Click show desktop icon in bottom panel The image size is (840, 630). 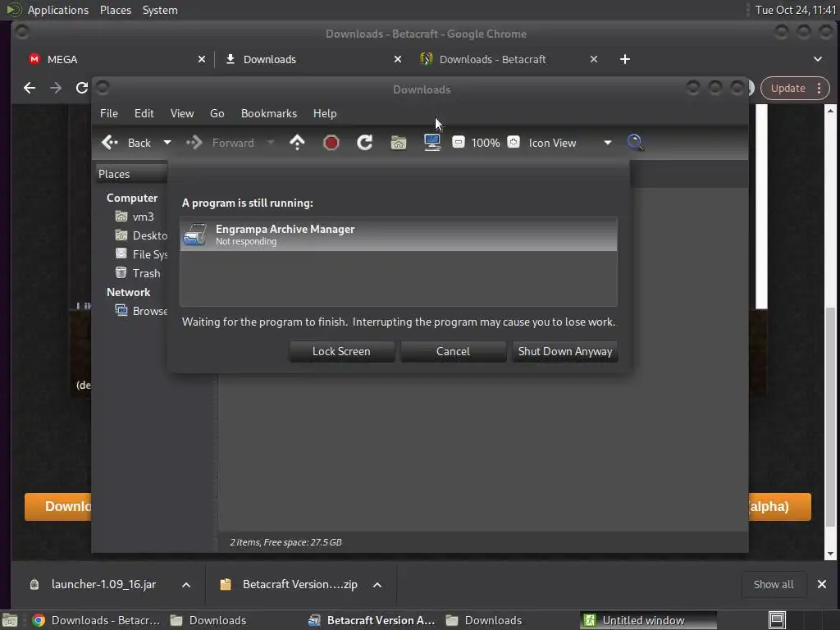click(x=10, y=620)
